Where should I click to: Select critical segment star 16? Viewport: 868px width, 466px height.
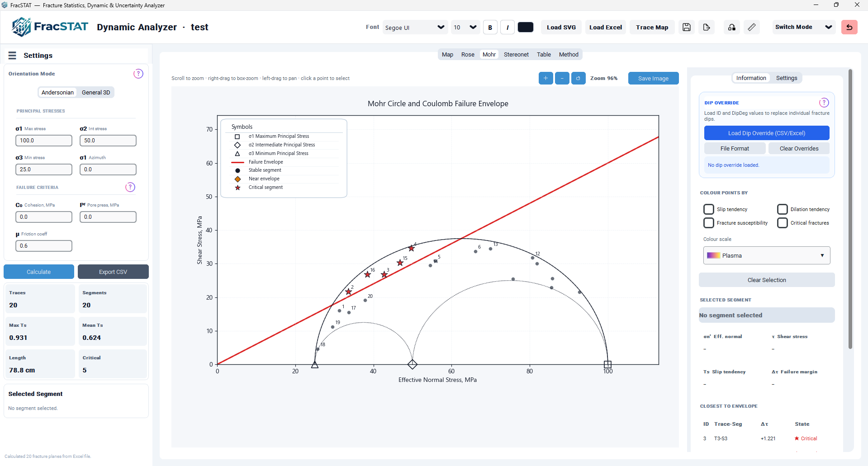click(x=367, y=274)
